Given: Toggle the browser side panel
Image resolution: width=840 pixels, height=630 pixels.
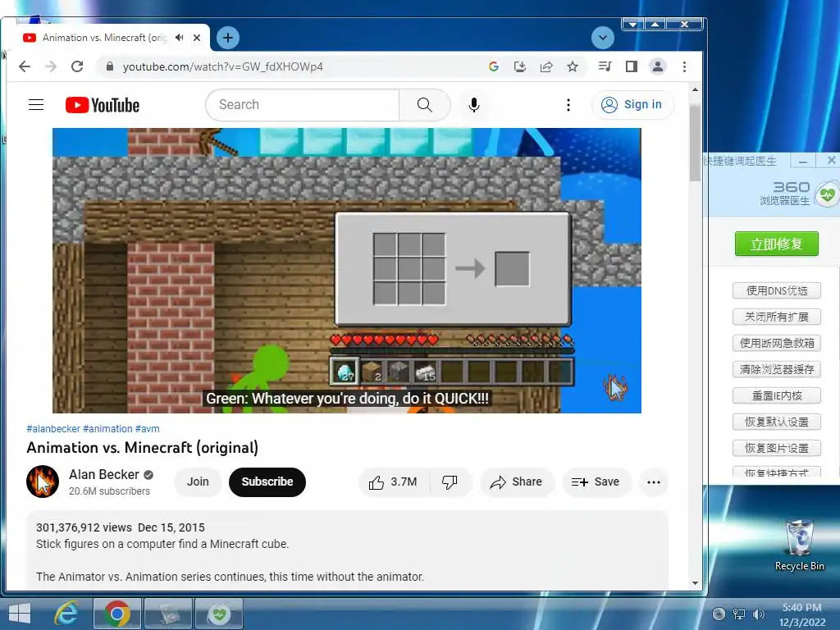Looking at the screenshot, I should (631, 66).
